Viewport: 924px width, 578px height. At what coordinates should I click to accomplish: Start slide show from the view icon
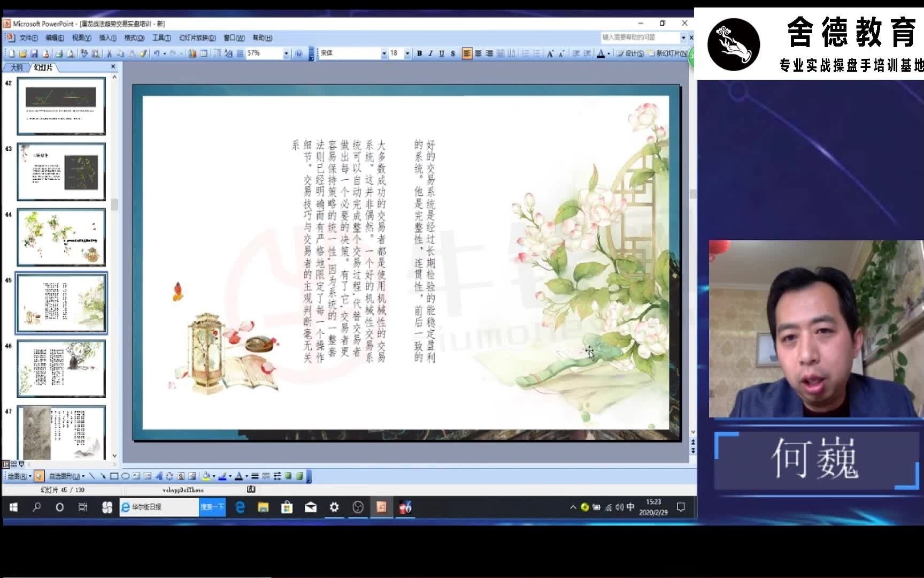[21, 464]
